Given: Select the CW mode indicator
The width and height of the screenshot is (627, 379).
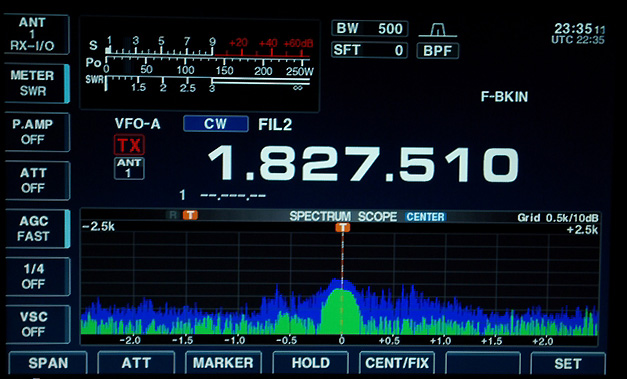Looking at the screenshot, I should pos(216,124).
